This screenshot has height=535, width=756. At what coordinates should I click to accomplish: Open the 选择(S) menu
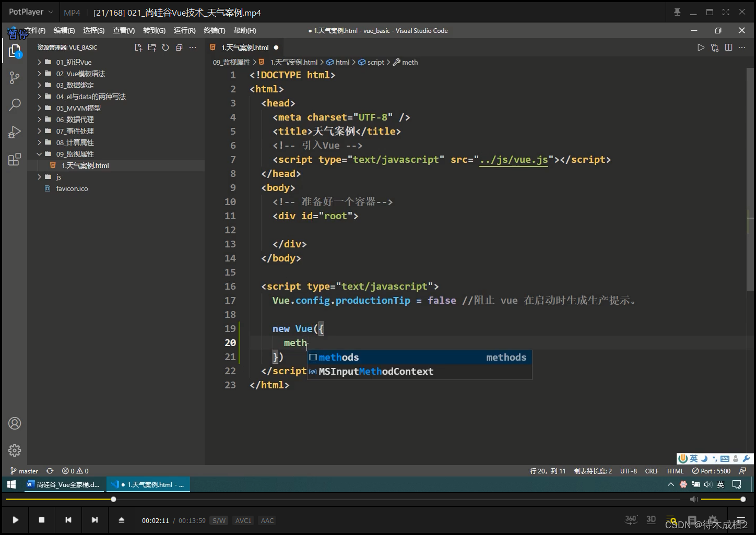coord(94,31)
